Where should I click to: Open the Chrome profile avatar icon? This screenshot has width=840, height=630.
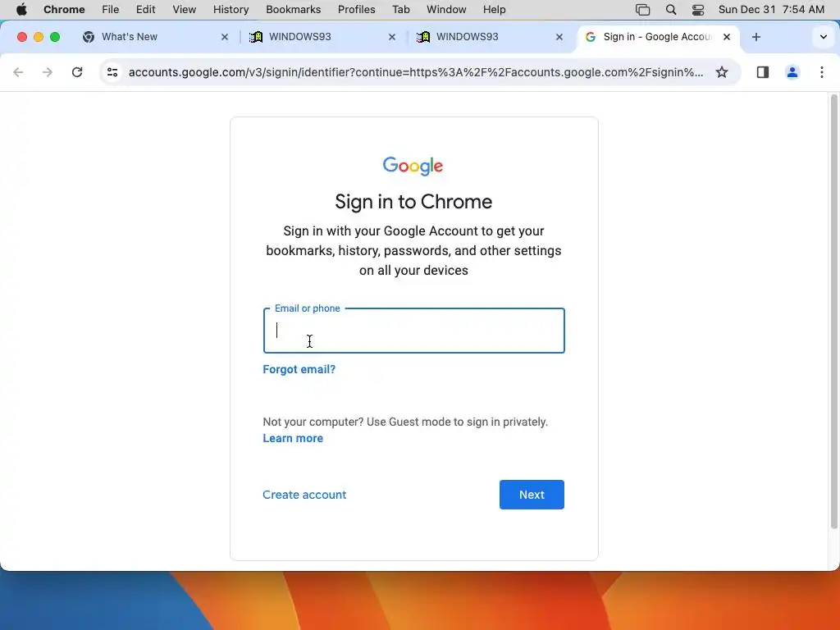(x=792, y=72)
